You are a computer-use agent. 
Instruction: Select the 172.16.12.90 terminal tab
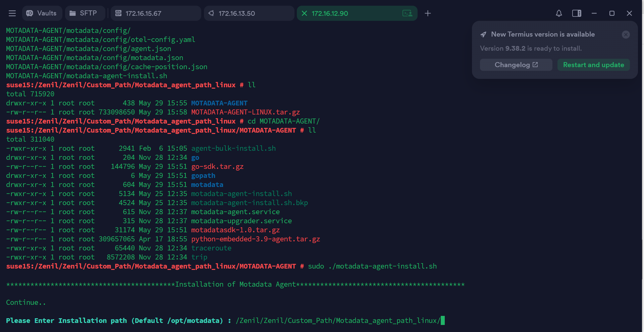[357, 13]
